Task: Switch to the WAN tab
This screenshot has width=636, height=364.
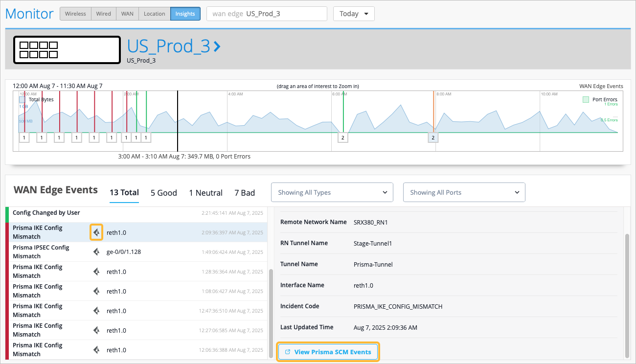Action: 127,14
